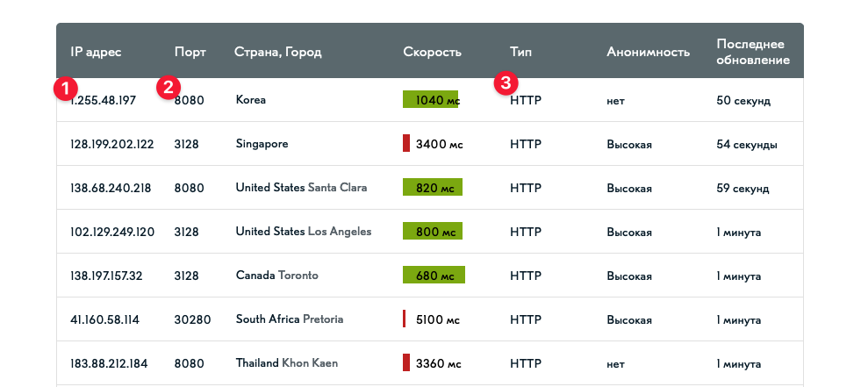
Task: Click the green 820 мс speed bar
Action: tap(433, 187)
